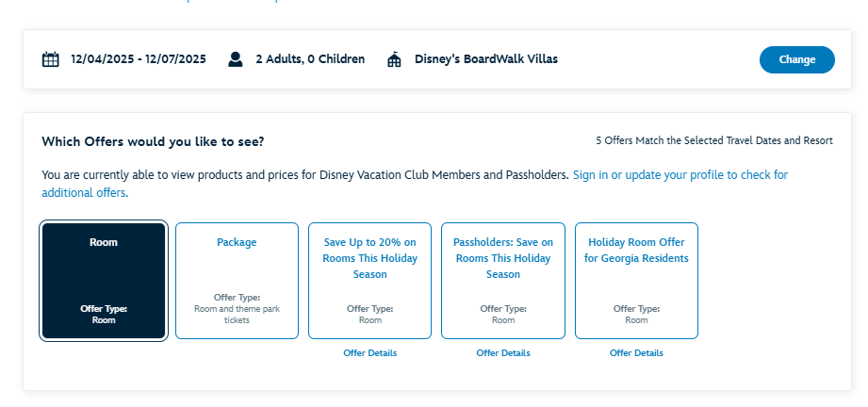Open Offer Details under Georgia Residents offer
This screenshot has width=868, height=407.
(x=636, y=352)
